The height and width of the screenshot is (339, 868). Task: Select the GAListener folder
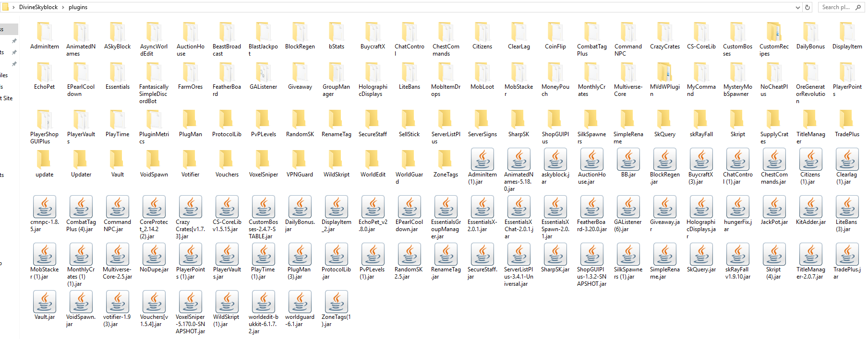(x=264, y=76)
